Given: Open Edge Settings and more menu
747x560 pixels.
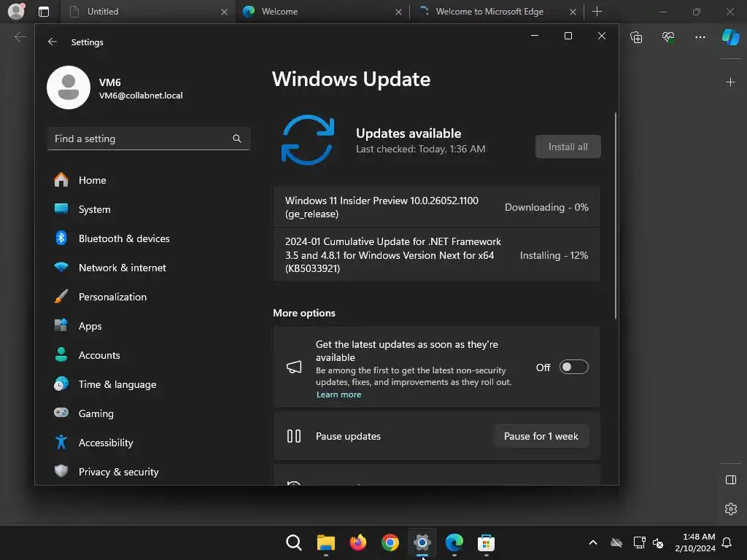Looking at the screenshot, I should [x=700, y=37].
